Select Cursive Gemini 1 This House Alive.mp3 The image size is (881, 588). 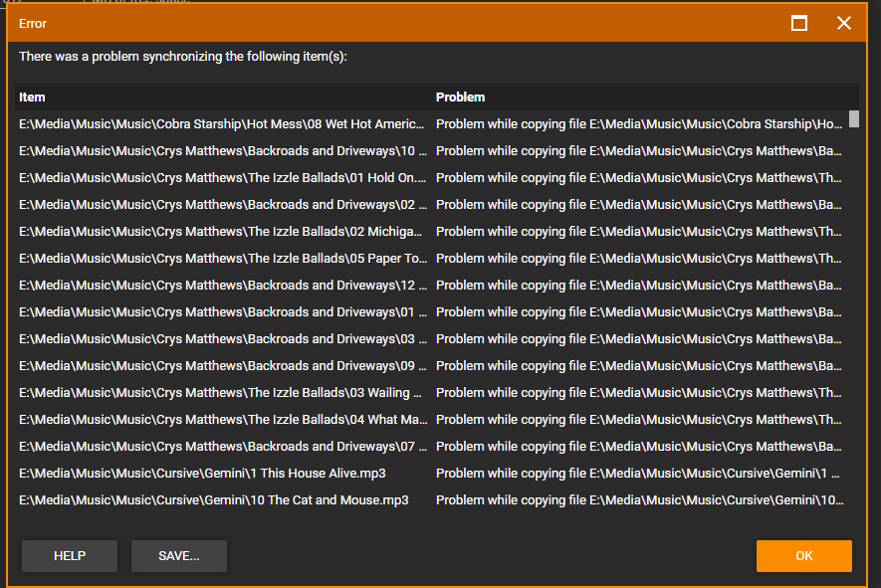202,474
